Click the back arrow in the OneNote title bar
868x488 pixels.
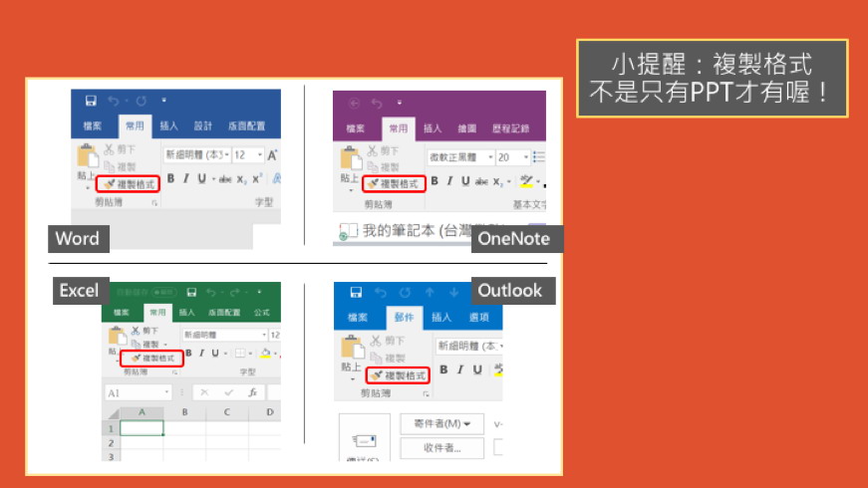[x=355, y=103]
